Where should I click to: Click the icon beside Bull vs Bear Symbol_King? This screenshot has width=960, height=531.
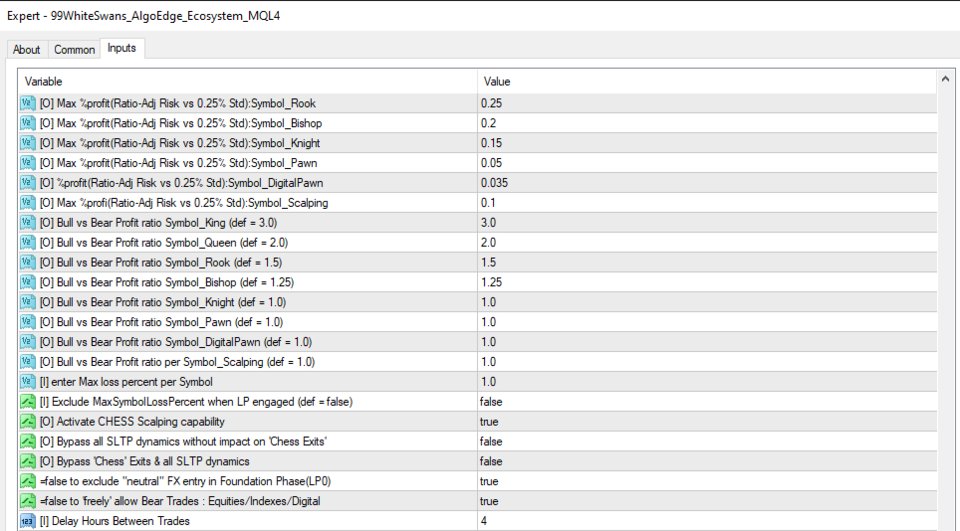[x=28, y=222]
